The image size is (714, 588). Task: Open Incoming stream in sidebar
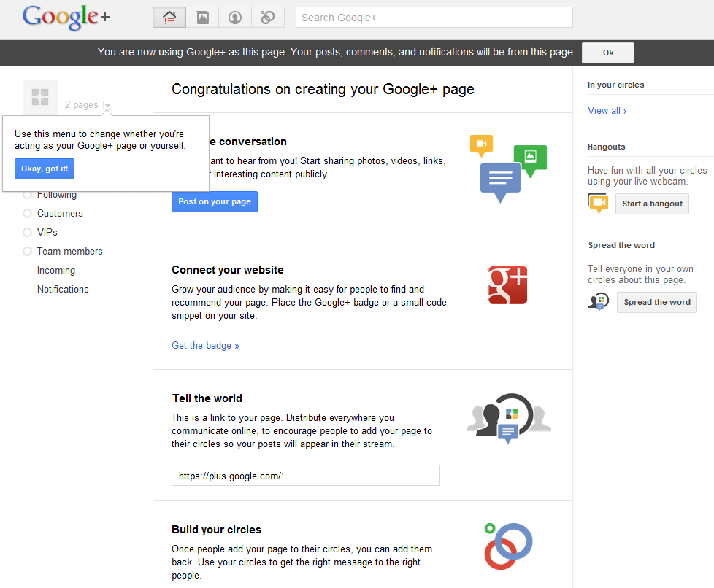(56, 271)
